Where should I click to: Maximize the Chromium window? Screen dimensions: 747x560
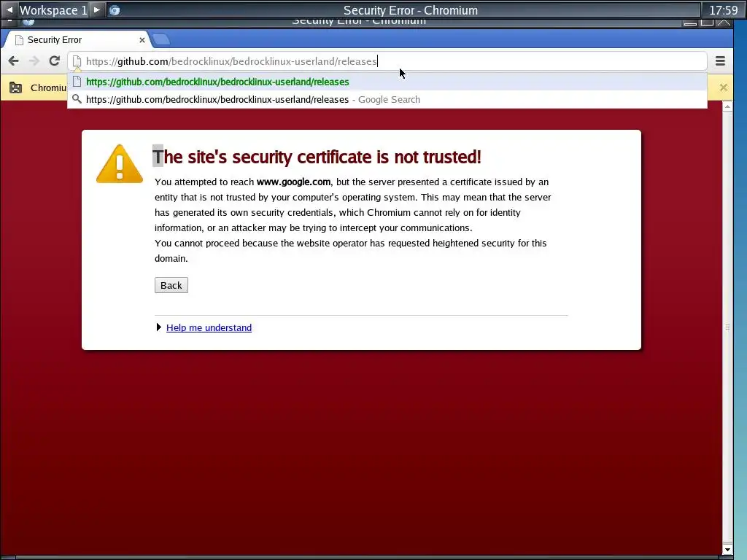707,21
